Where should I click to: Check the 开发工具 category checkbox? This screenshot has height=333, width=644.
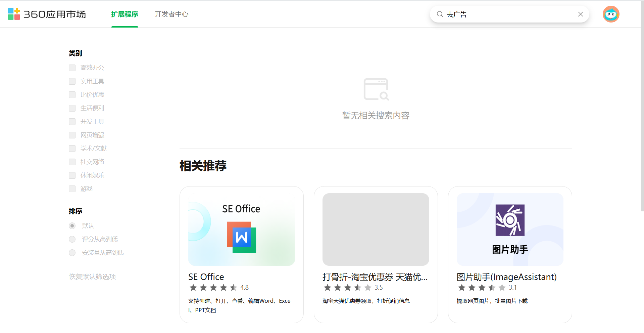[72, 122]
